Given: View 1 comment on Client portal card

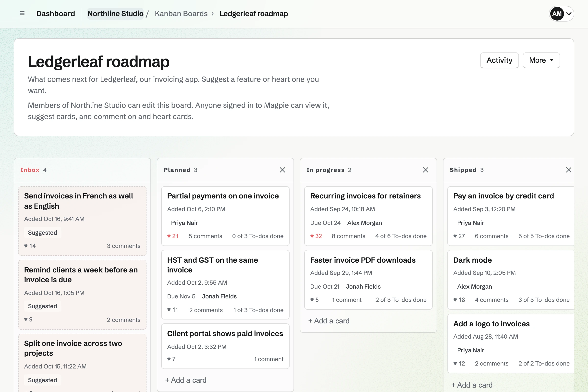Looking at the screenshot, I should [x=269, y=359].
